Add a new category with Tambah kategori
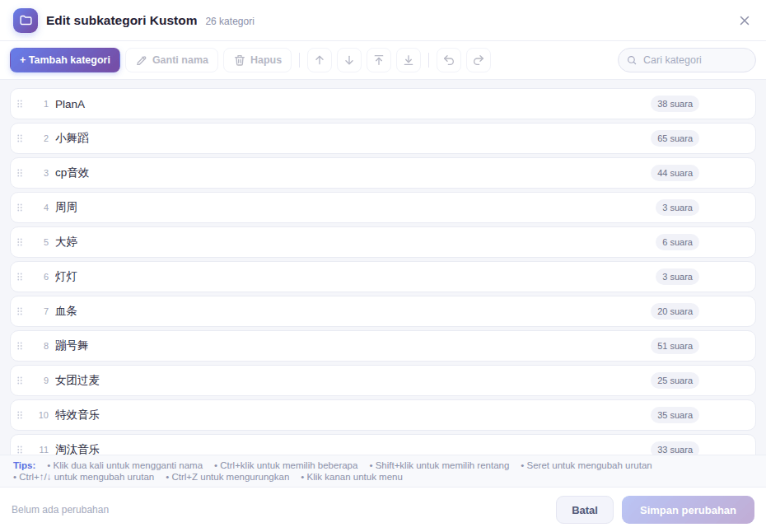Viewport: 766px width, 532px height. pos(65,60)
